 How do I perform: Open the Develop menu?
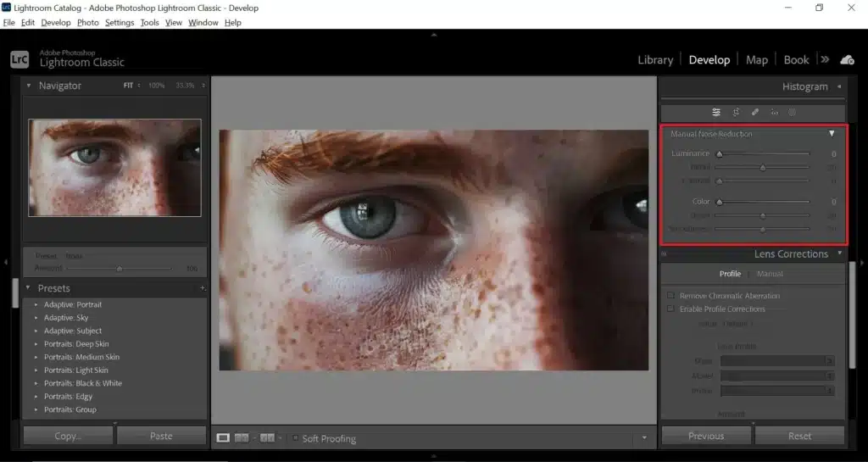coord(56,23)
